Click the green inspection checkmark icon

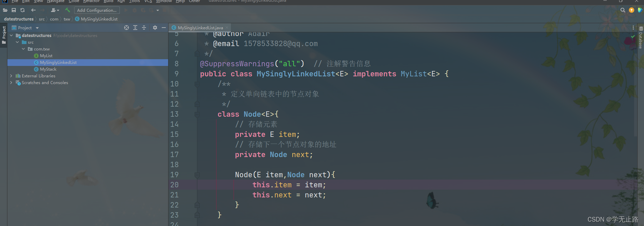pyautogui.click(x=633, y=37)
